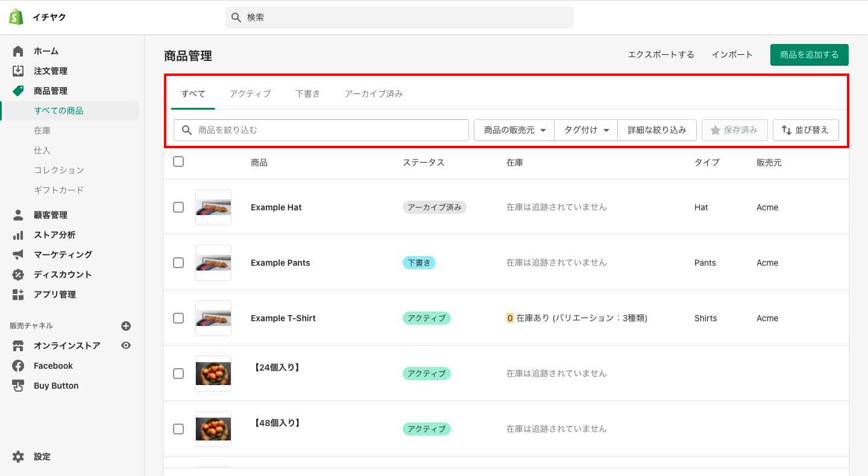868x476 pixels.
Task: Click the 販売元 column header
Action: [x=769, y=163]
